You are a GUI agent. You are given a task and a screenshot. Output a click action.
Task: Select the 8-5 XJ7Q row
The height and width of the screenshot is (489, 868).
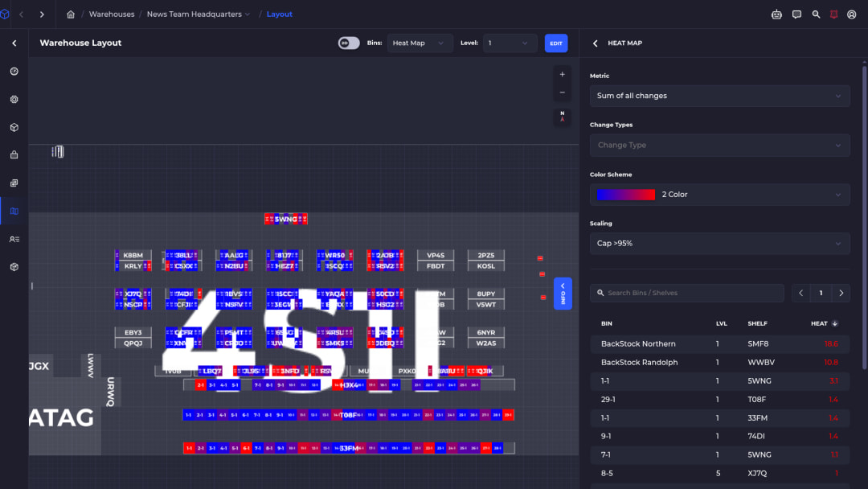click(719, 474)
